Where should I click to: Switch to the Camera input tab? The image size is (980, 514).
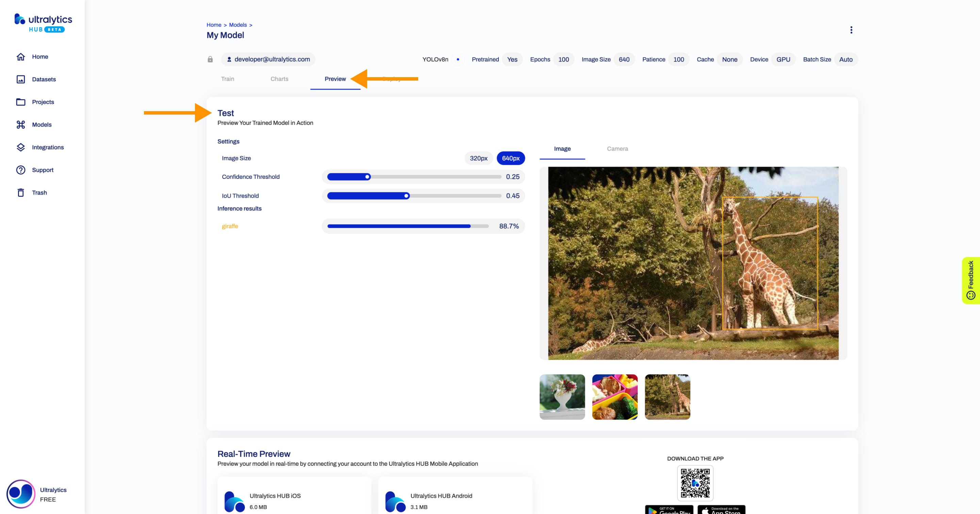[x=616, y=148]
